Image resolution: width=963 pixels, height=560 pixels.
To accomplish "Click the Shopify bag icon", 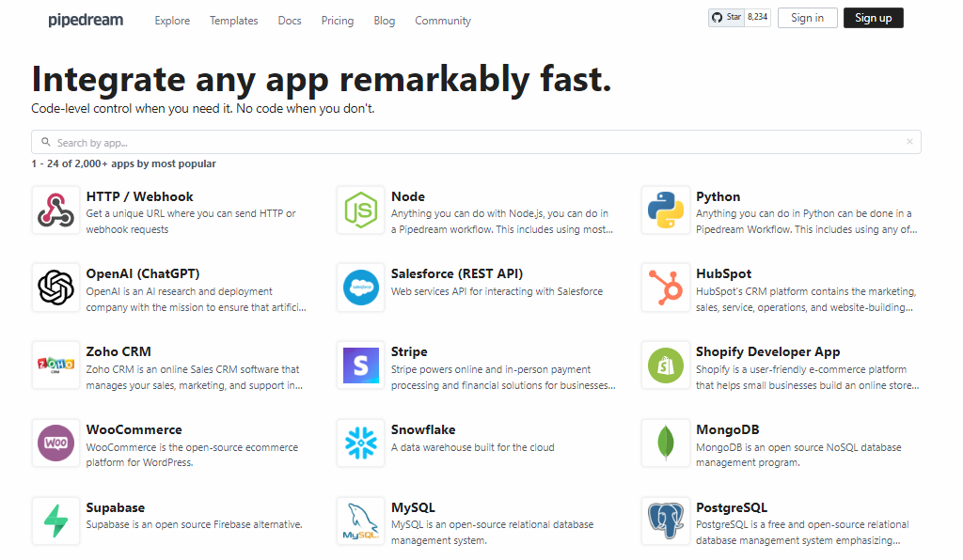I will [666, 366].
